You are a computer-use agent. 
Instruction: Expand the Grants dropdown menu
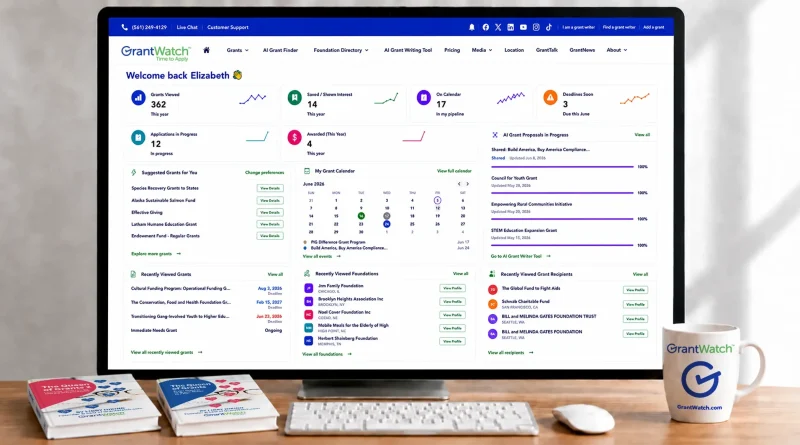point(237,50)
